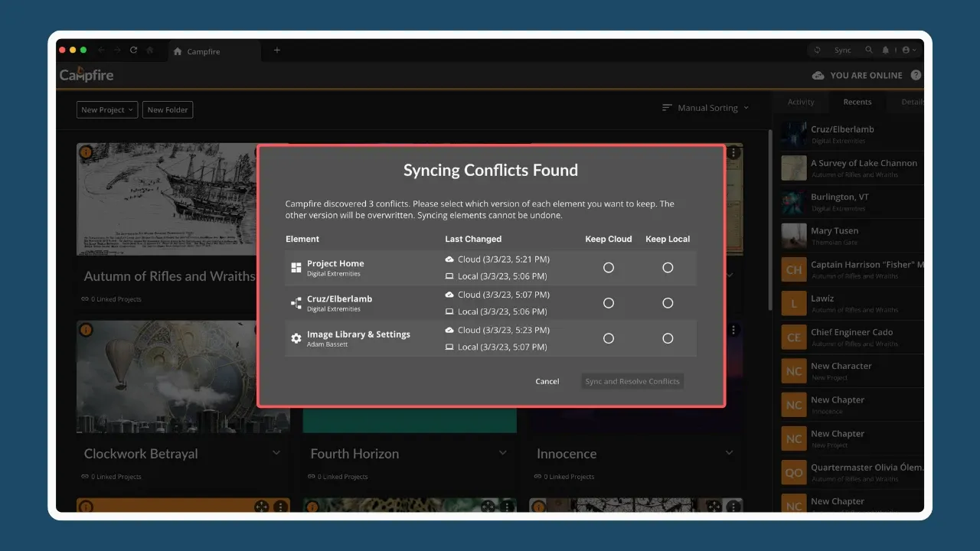The height and width of the screenshot is (551, 980).
Task: Click the search magnifier icon
Action: (869, 51)
